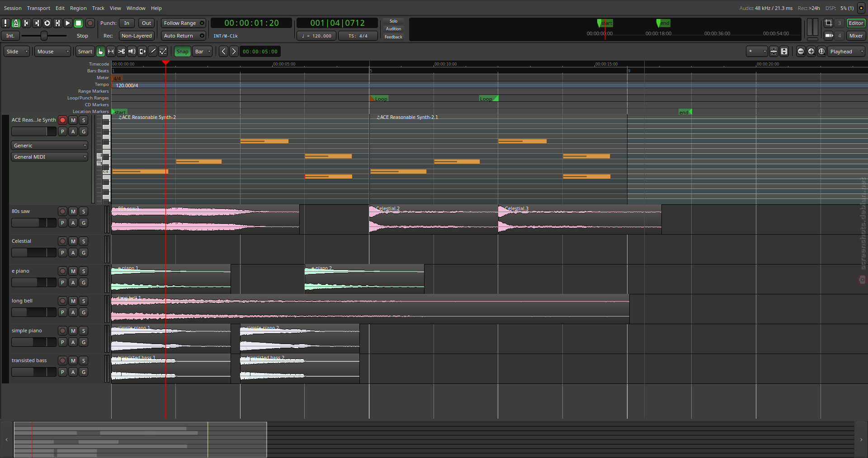This screenshot has width=868, height=458.
Task: Disarm record on ACE Reasonable Synth track
Action: coord(63,120)
